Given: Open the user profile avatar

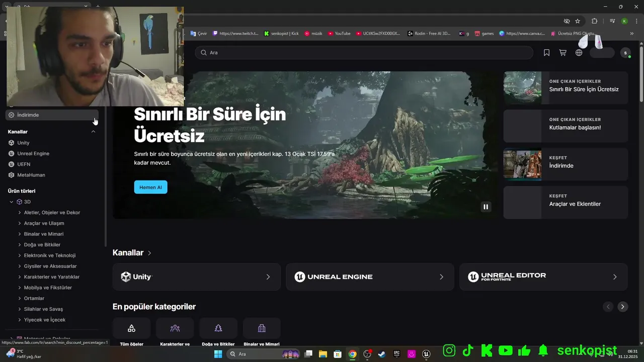Looking at the screenshot, I should (625, 53).
